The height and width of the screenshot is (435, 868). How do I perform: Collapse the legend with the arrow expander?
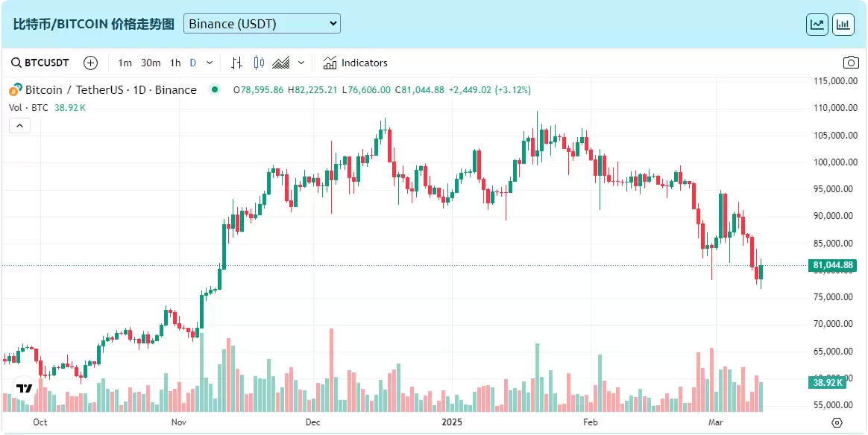pyautogui.click(x=19, y=124)
